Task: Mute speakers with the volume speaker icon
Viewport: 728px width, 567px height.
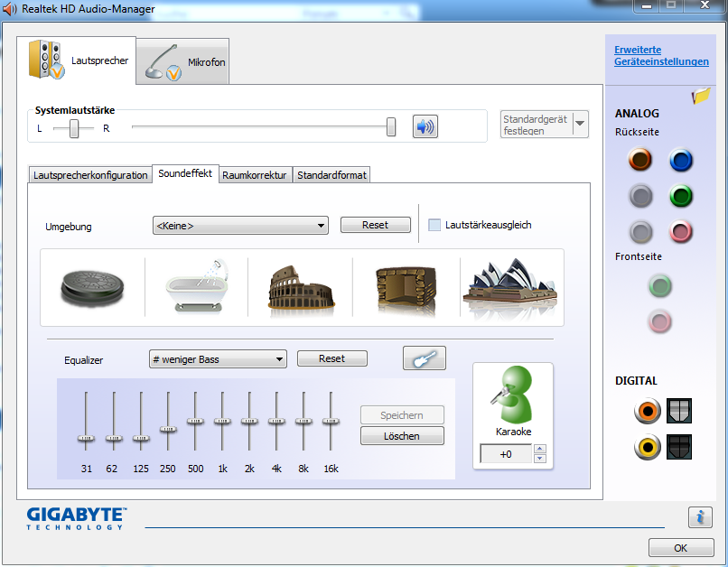Action: 425,126
